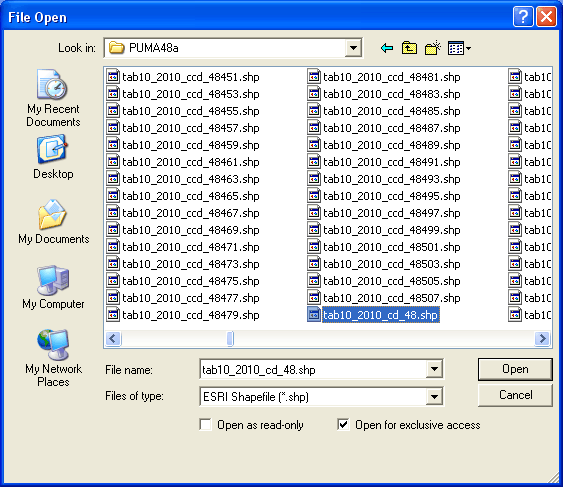The image size is (563, 487).
Task: Uncheck Open for exclusive access
Action: point(343,425)
